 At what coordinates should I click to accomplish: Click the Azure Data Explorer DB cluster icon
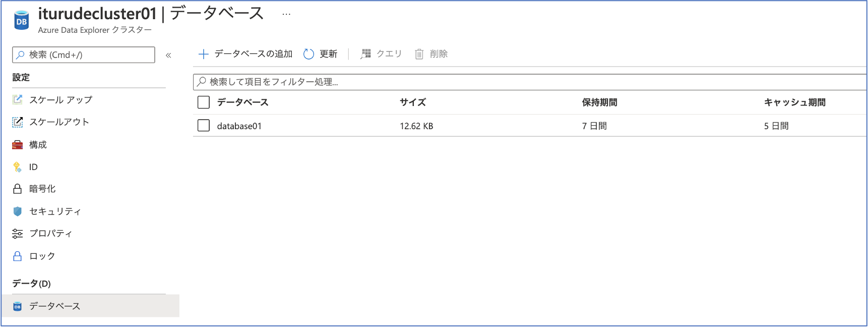coord(21,20)
